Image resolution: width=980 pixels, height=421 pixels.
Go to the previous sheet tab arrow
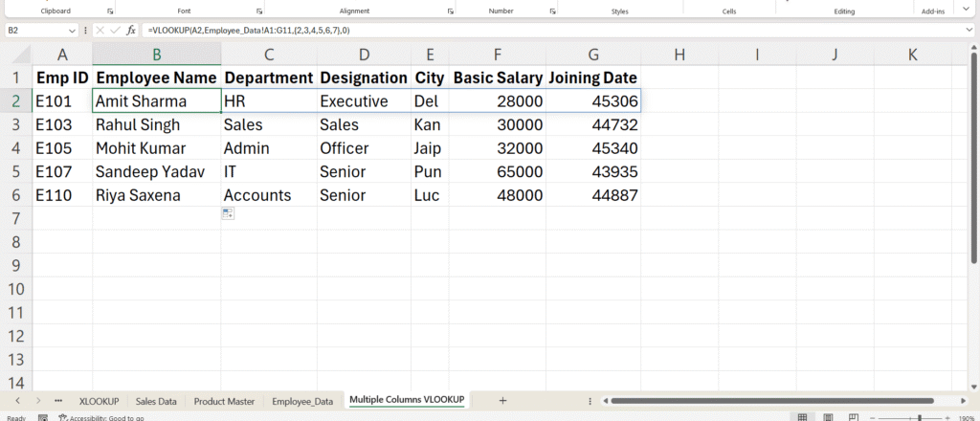tap(17, 401)
